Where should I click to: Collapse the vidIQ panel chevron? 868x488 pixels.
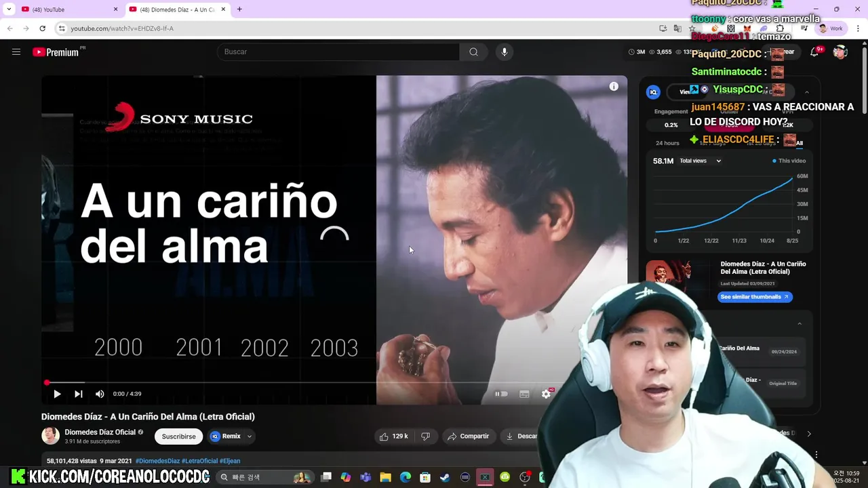[x=807, y=92]
